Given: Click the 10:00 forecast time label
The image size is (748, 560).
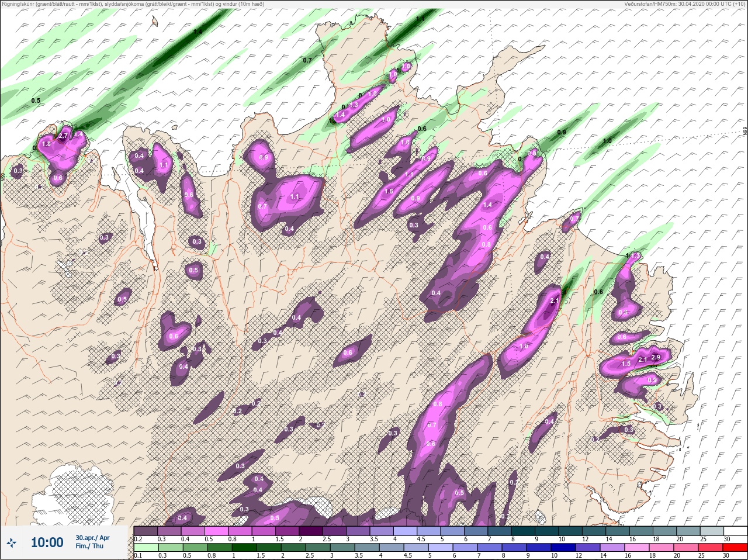Looking at the screenshot, I should (x=47, y=542).
